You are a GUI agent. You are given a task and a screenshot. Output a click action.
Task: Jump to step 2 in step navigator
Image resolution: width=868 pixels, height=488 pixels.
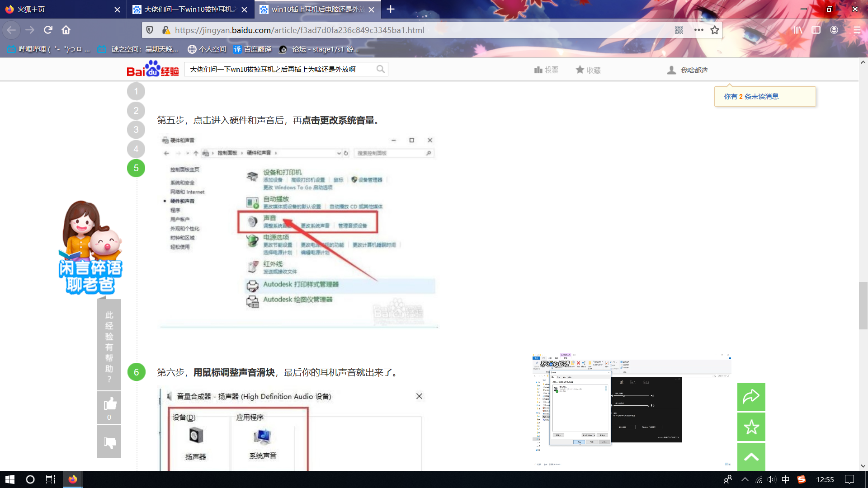tap(136, 111)
